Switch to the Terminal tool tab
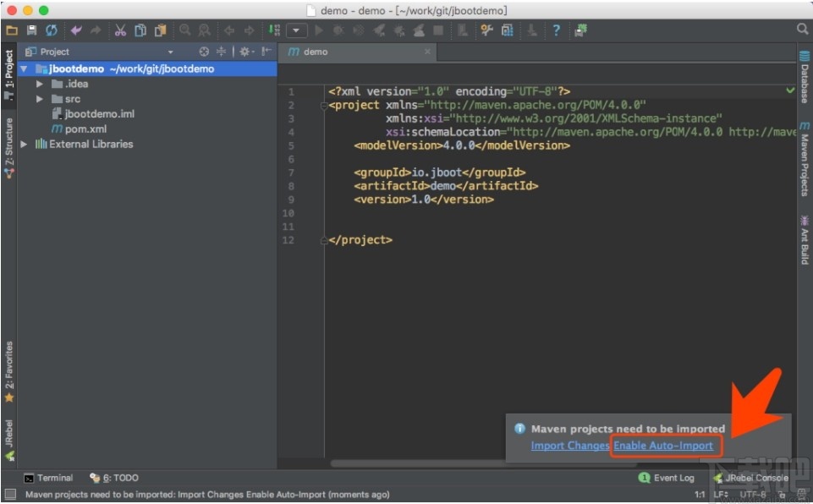 click(48, 478)
